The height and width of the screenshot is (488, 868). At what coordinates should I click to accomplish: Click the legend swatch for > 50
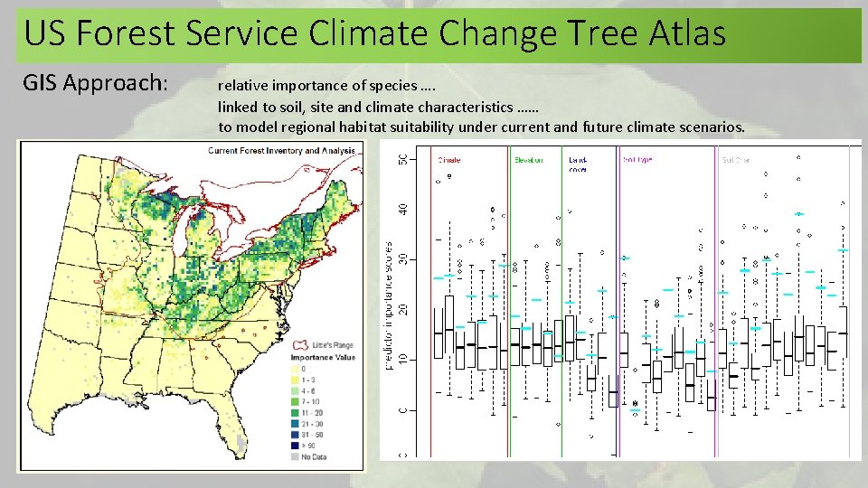[x=295, y=446]
